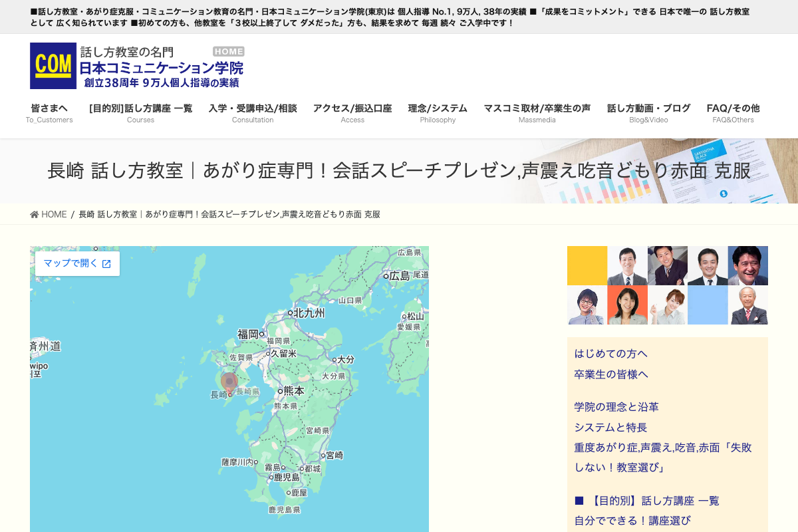
Task: Open the アクセス/振込口座 Access menu
Action: (352, 113)
